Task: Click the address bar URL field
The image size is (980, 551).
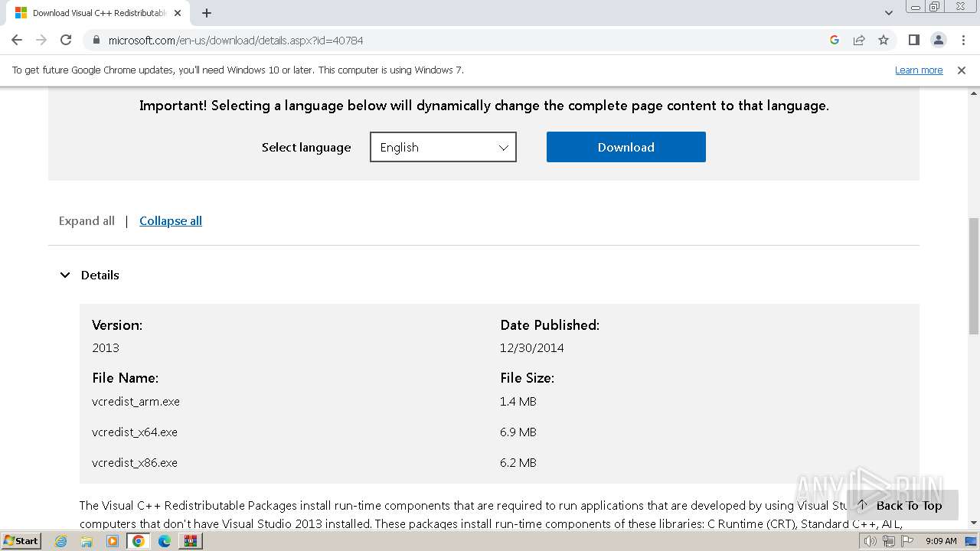Action: [x=459, y=40]
